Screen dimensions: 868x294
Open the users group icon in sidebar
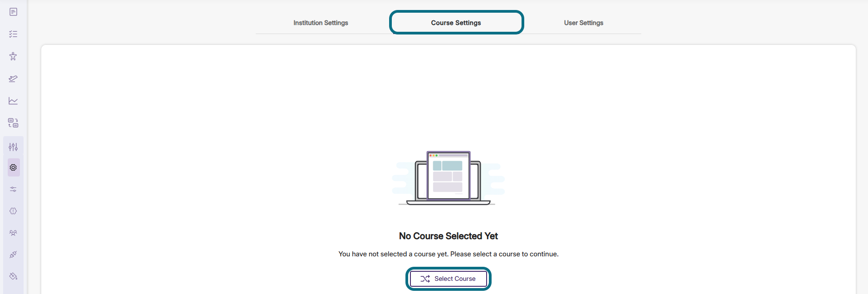pos(13,233)
